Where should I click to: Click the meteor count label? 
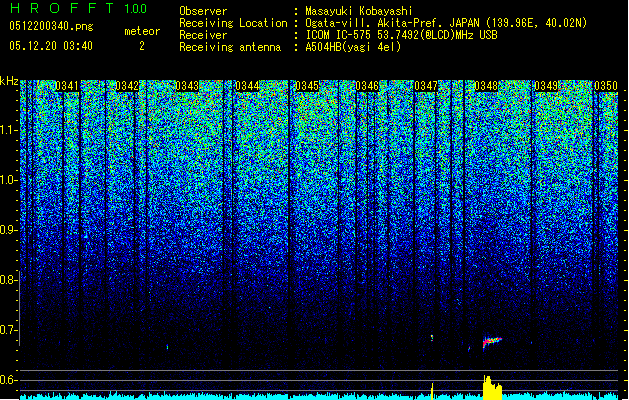142,31
